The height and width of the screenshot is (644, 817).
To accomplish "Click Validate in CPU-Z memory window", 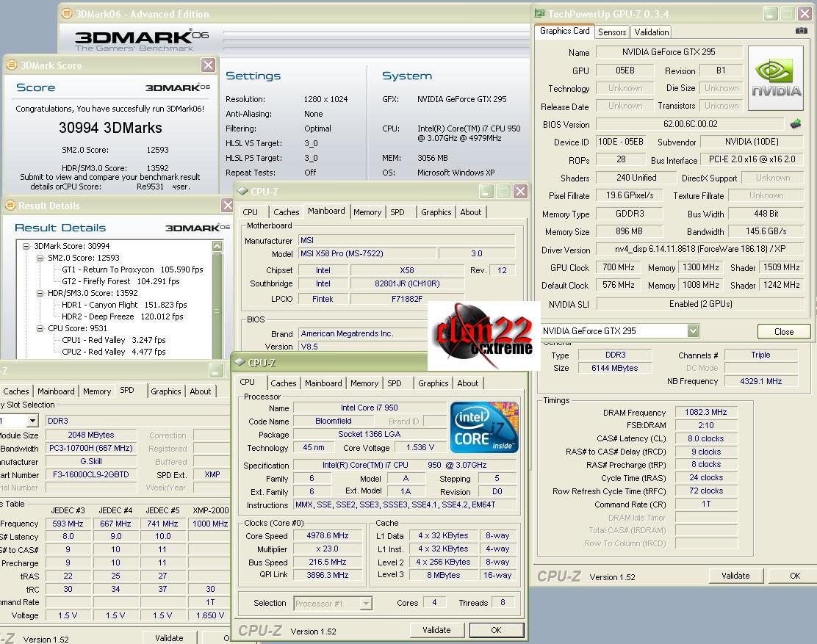I will [x=735, y=575].
